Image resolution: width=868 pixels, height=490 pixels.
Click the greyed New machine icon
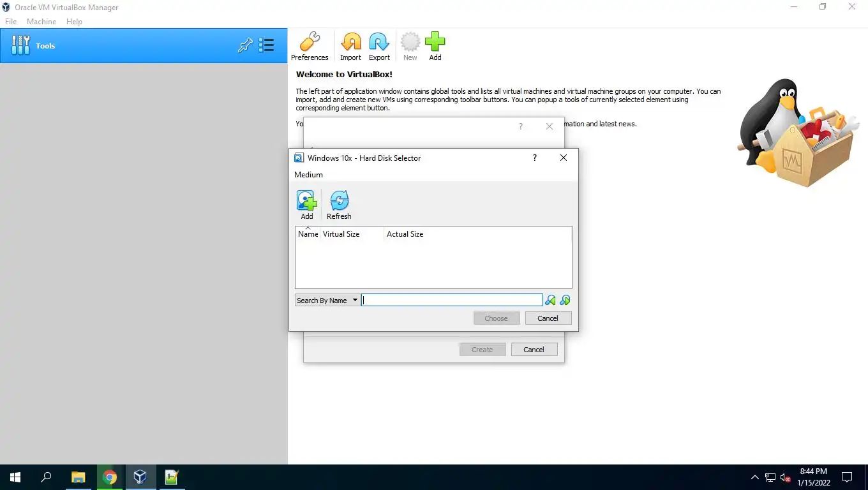410,47
